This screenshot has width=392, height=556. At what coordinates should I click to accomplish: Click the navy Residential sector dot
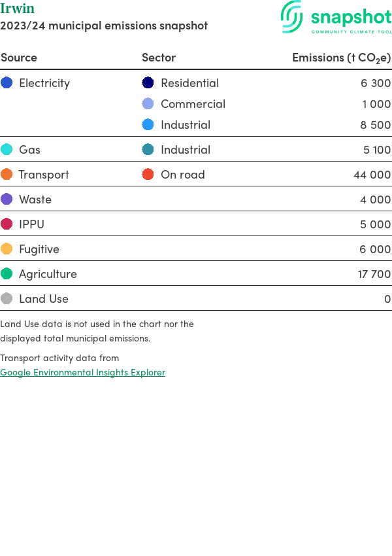pyautogui.click(x=148, y=83)
